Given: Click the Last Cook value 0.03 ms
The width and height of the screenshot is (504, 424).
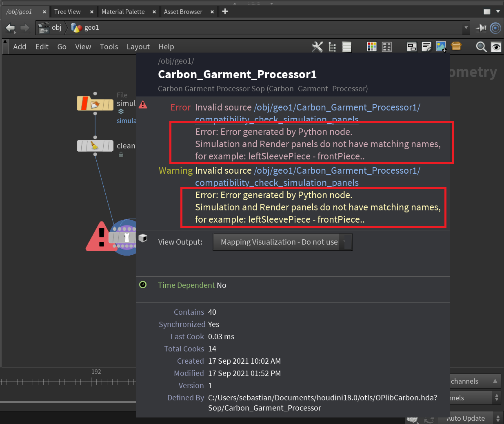Looking at the screenshot, I should [x=221, y=337].
